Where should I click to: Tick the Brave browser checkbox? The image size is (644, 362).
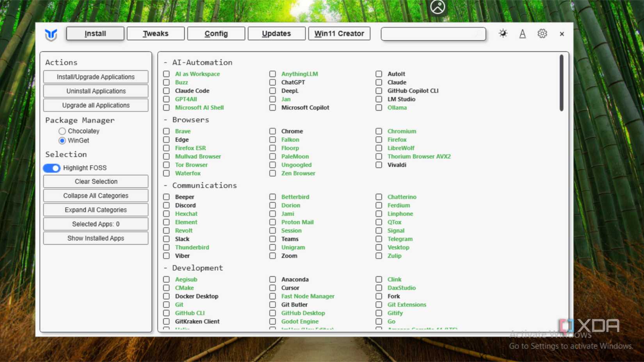167,131
